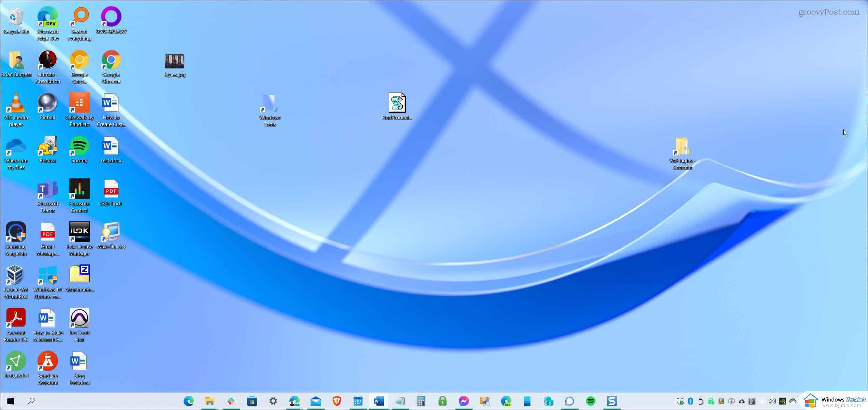Select Acrobat Reader DC shortcut
Viewport: 868px width, 410px height.
[16, 325]
